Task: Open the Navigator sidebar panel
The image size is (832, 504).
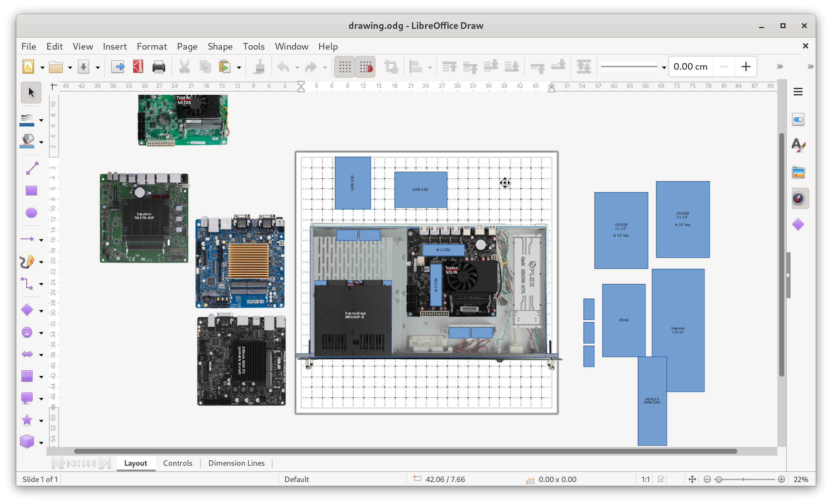Action: pyautogui.click(x=798, y=199)
